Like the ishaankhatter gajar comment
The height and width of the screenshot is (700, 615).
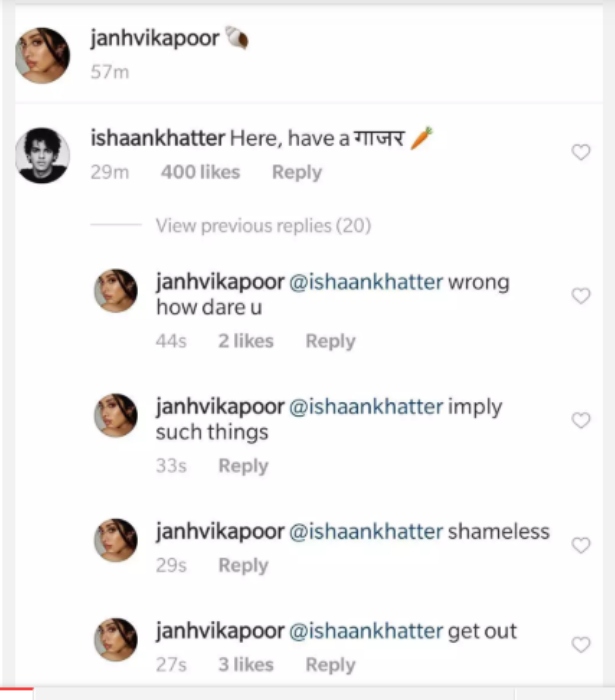580,153
